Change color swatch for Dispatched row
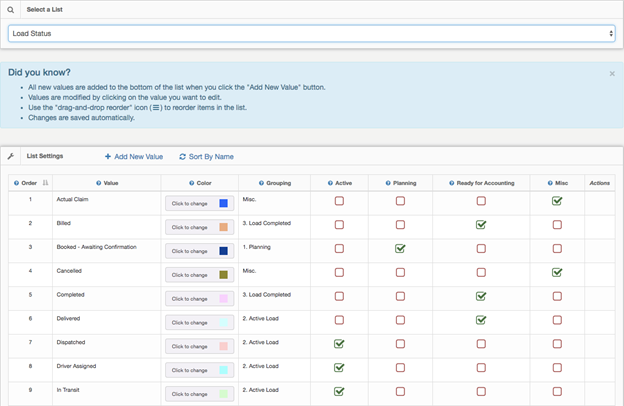 point(199,346)
